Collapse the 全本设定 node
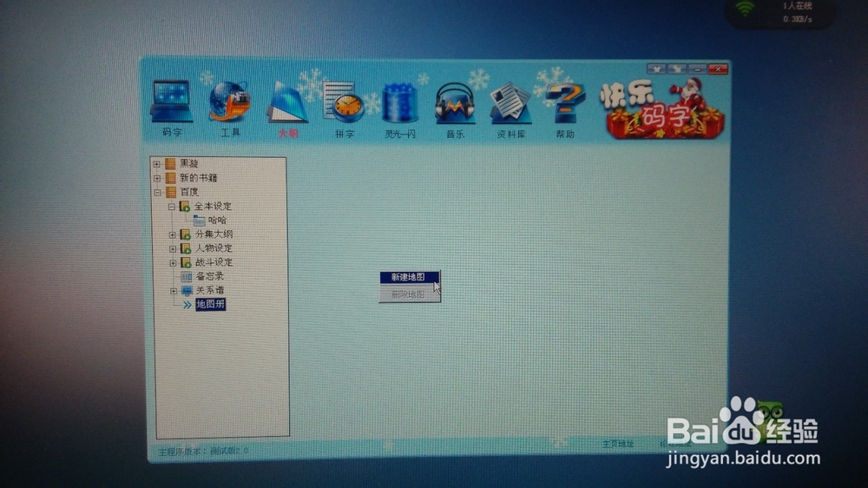 click(x=172, y=207)
